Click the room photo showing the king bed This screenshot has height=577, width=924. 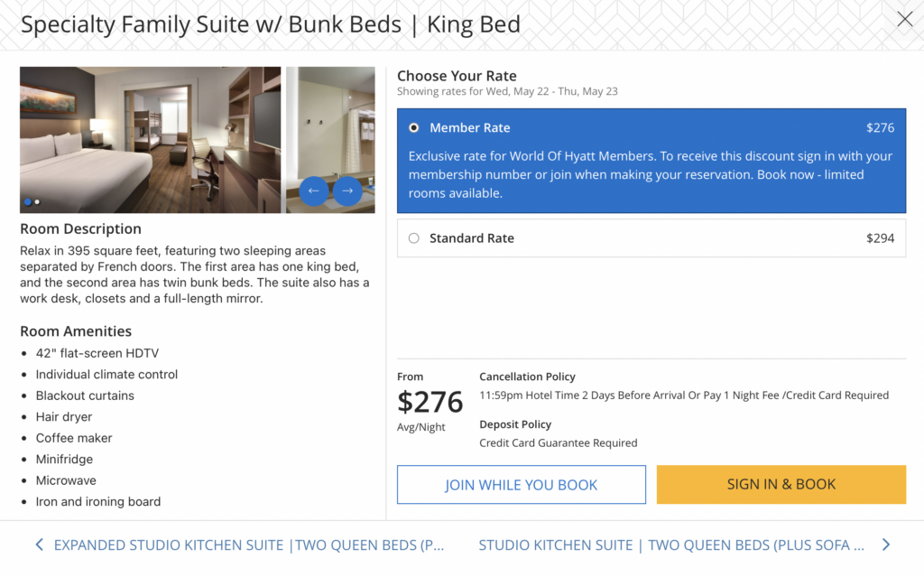point(150,139)
